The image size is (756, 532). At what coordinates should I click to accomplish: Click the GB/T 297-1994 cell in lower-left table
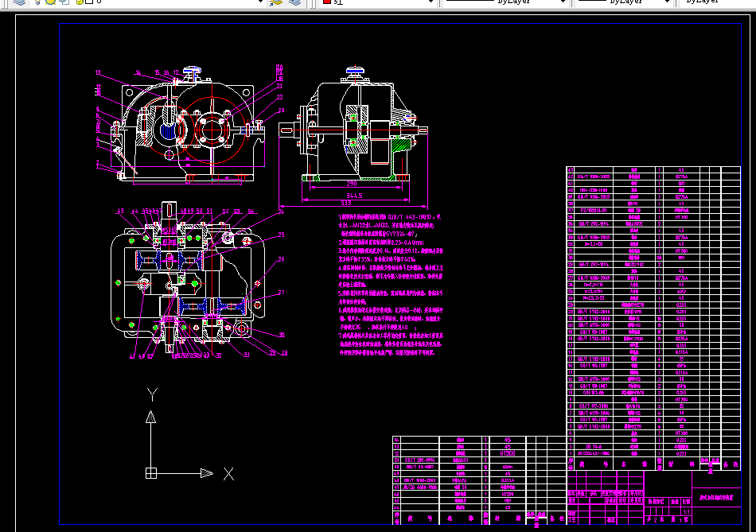(x=419, y=460)
